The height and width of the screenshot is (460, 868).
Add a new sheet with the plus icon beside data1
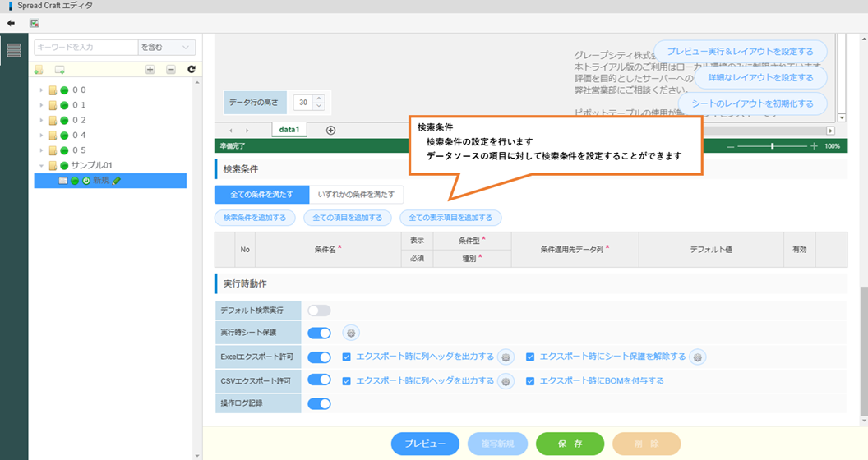point(330,130)
